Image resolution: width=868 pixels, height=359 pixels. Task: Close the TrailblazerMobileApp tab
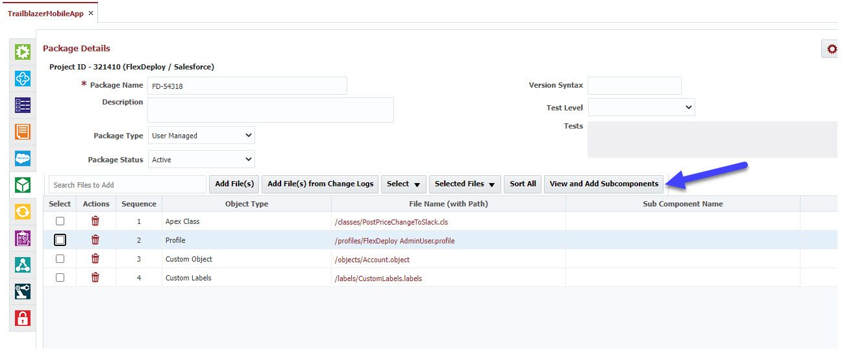tap(91, 13)
